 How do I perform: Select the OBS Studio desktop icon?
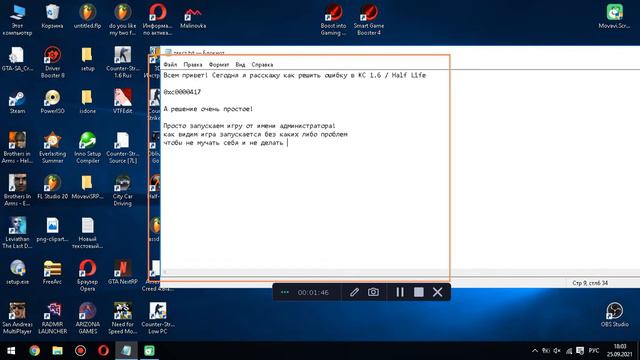[614, 314]
